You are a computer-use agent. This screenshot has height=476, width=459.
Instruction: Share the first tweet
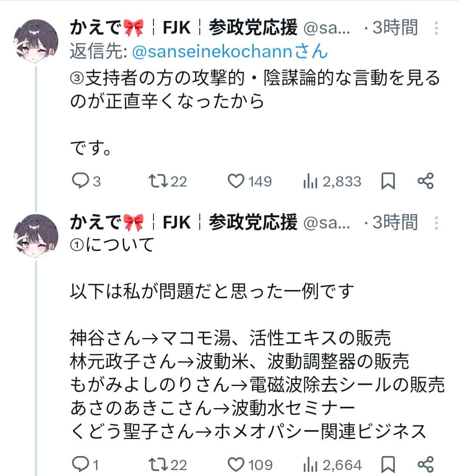425,181
